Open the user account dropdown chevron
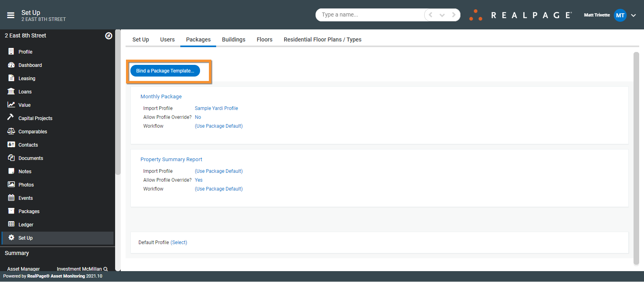 (634, 15)
